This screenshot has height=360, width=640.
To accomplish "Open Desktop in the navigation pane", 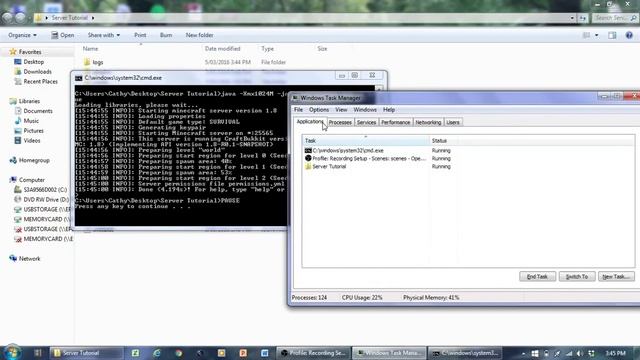I will click(33, 62).
